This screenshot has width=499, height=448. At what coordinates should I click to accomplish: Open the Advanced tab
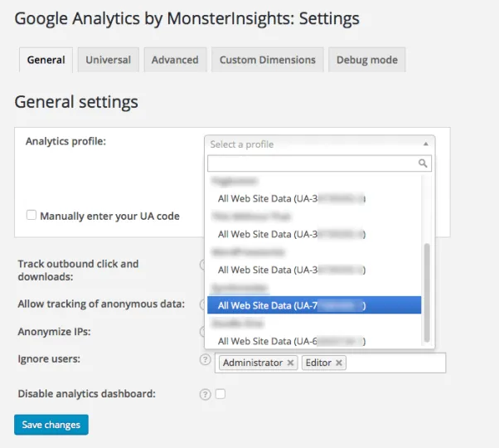[x=175, y=60]
